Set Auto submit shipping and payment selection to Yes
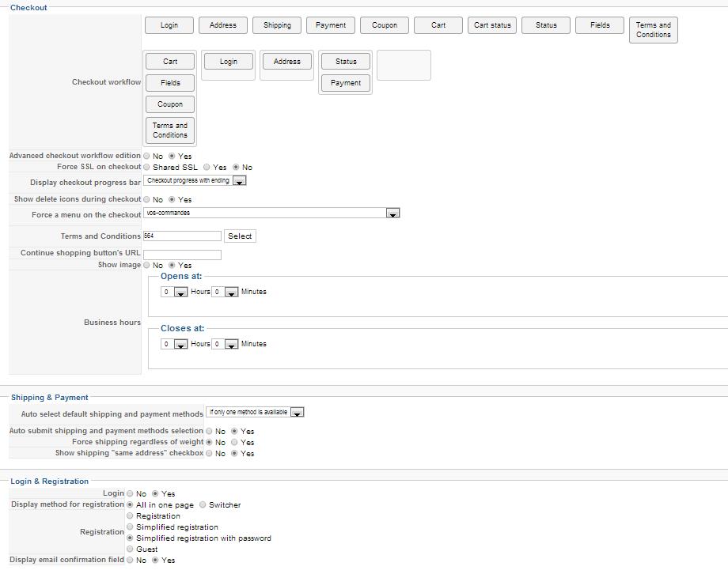 234,431
